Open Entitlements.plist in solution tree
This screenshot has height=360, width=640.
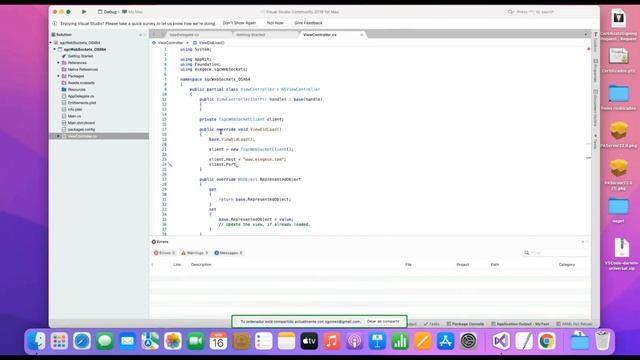[x=82, y=103]
